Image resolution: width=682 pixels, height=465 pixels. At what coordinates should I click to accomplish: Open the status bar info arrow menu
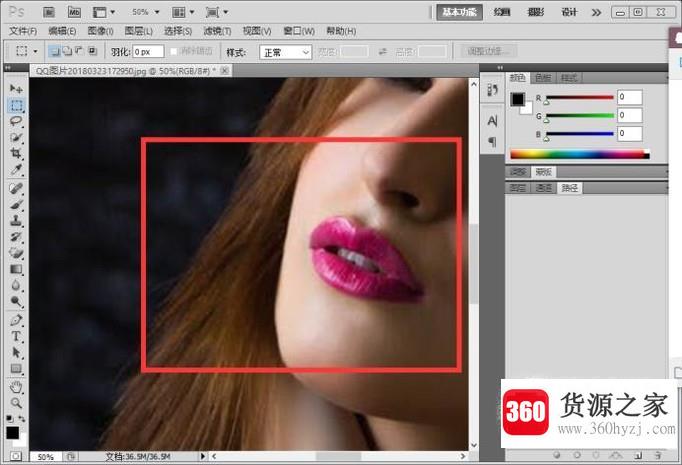(203, 456)
